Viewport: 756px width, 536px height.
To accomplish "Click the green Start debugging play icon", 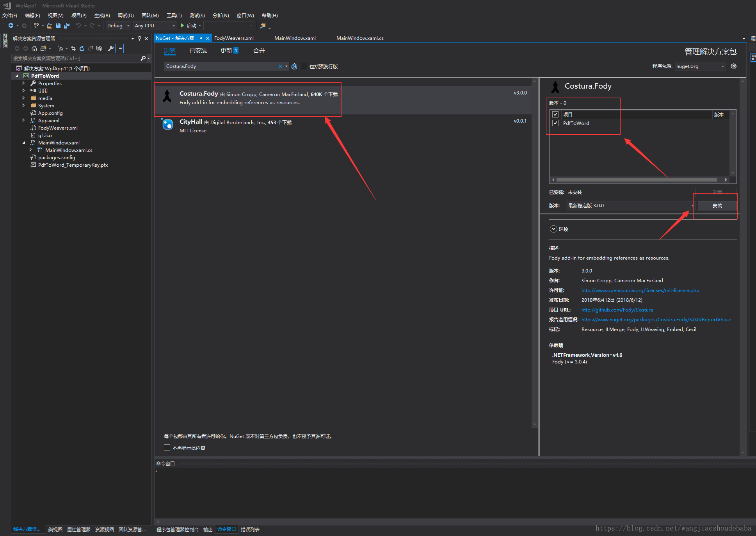I will tap(182, 25).
